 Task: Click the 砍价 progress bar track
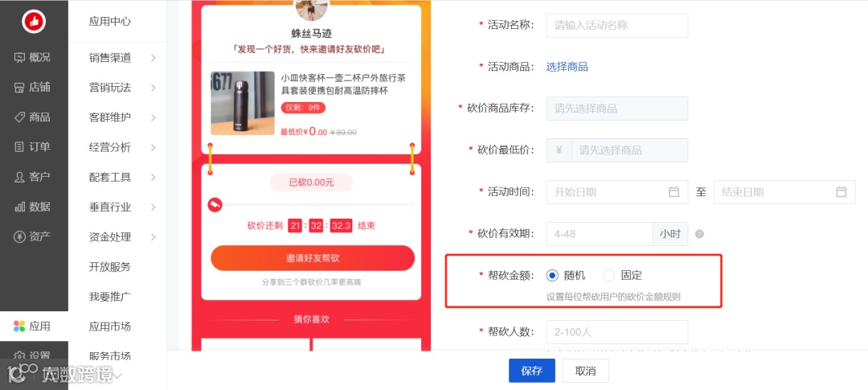coord(318,204)
